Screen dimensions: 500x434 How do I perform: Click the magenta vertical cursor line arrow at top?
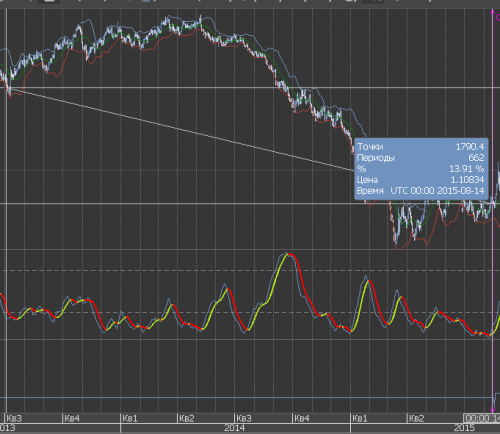coord(493,12)
